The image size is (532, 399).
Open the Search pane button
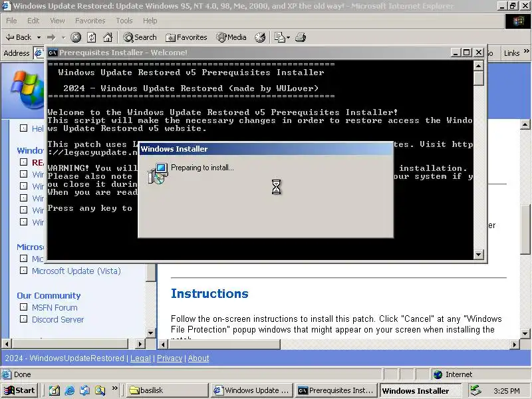(140, 37)
